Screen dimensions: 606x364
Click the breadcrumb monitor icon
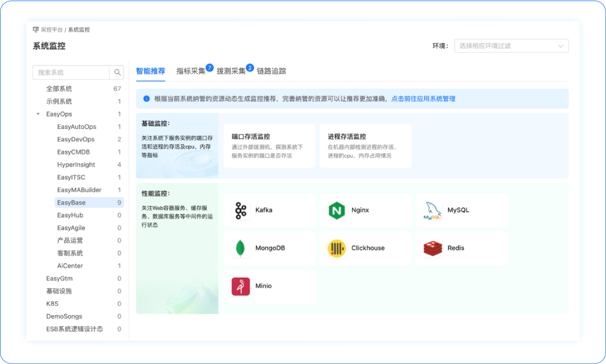[x=35, y=29]
